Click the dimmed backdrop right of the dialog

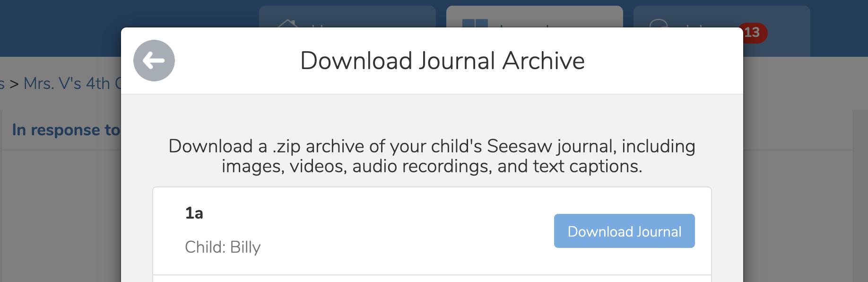[x=804, y=189]
